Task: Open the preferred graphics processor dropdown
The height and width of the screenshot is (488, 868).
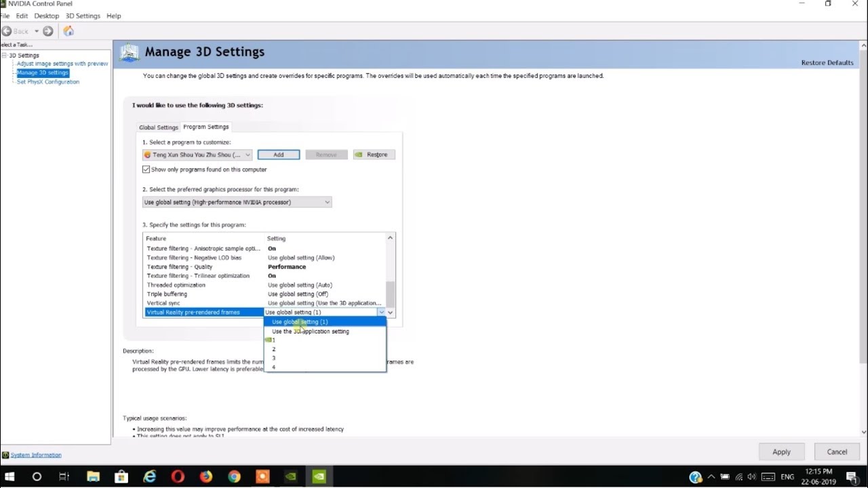Action: click(x=237, y=202)
